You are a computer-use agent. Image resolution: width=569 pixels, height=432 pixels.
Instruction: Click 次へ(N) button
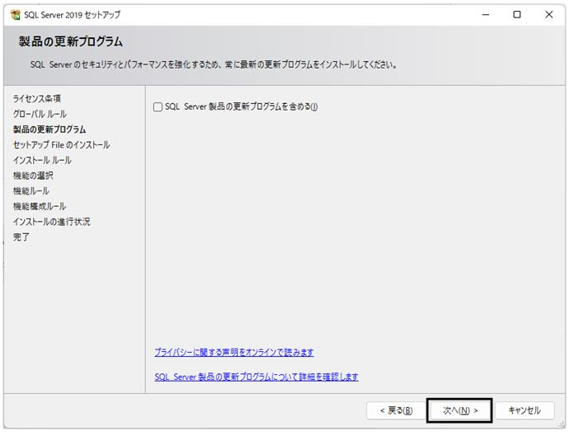click(459, 411)
